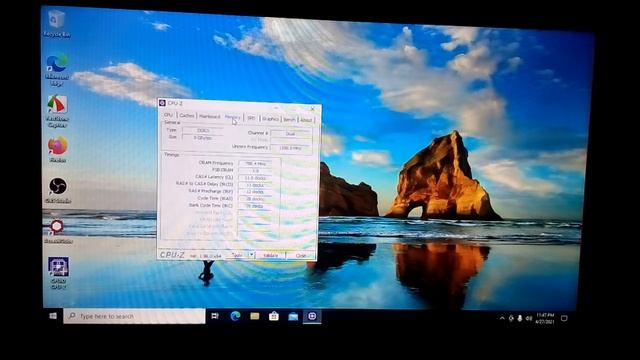Click the Bank Cycle Time (tRC) value

255,206
